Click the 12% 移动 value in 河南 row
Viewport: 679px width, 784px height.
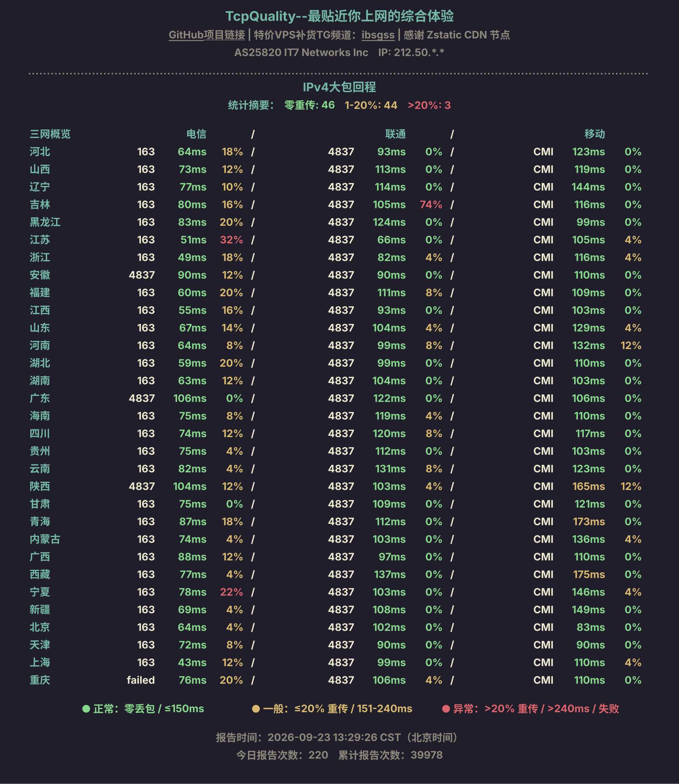(x=631, y=345)
